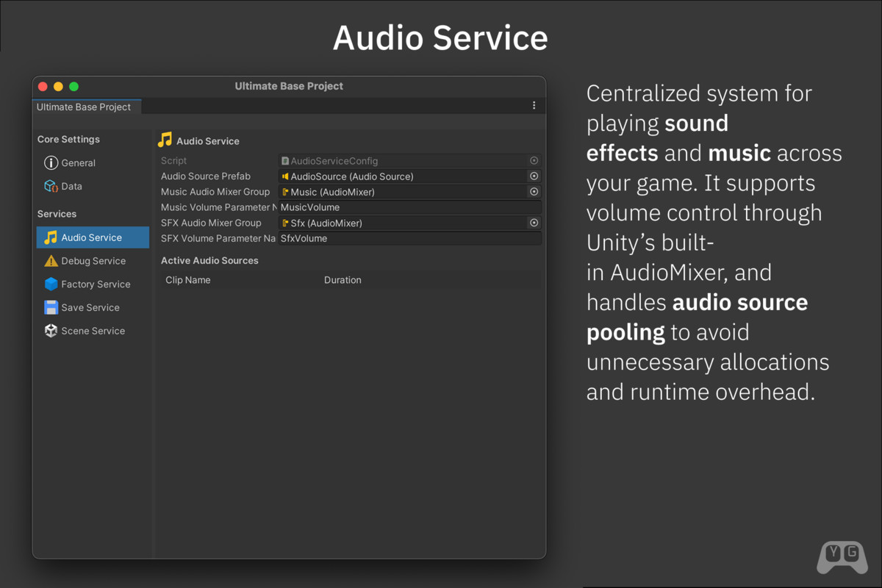Image resolution: width=882 pixels, height=588 pixels.
Task: Open the three-dot window options menu
Action: click(534, 106)
